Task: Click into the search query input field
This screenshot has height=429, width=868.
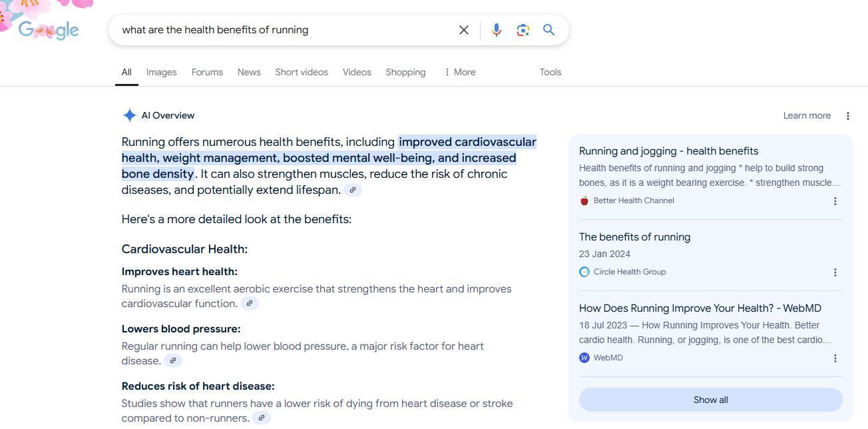Action: pyautogui.click(x=280, y=30)
